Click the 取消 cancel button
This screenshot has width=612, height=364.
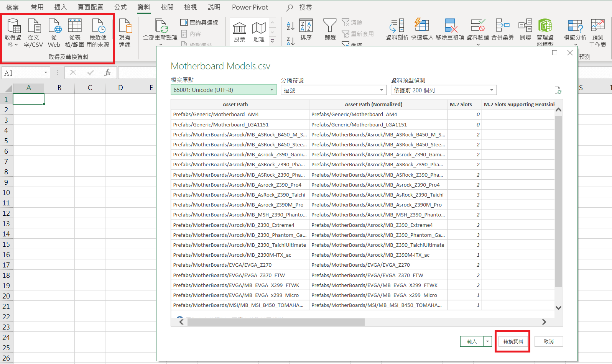click(x=548, y=341)
